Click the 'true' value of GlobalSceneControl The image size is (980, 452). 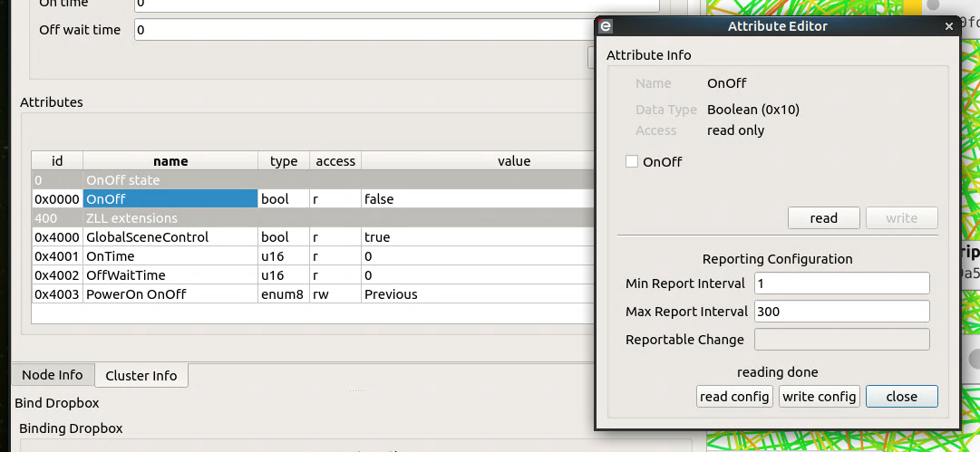[377, 237]
